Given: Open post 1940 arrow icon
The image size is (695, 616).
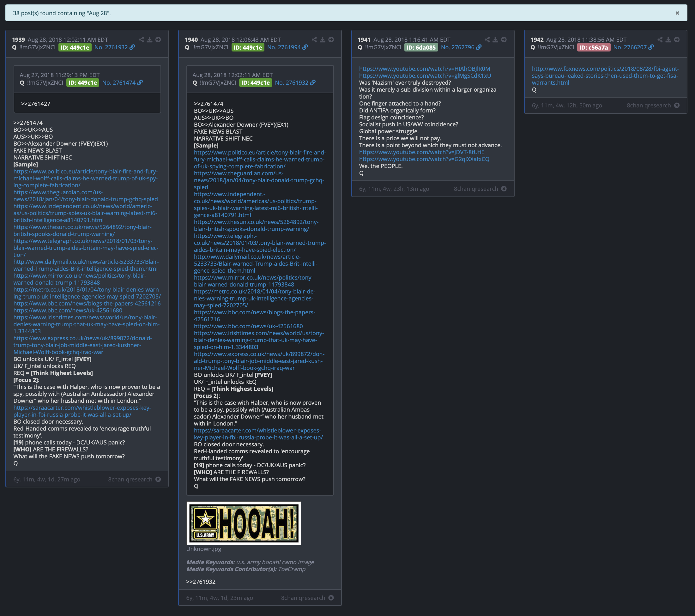Looking at the screenshot, I should point(331,40).
